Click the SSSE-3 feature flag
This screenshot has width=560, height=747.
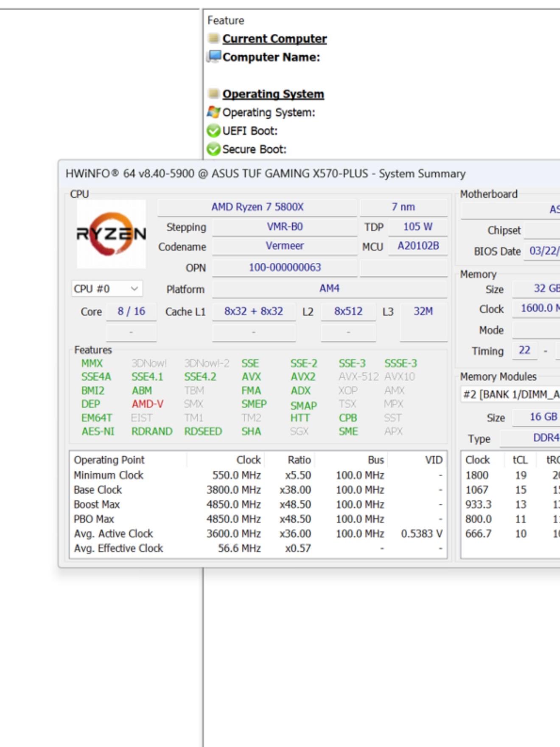click(401, 364)
